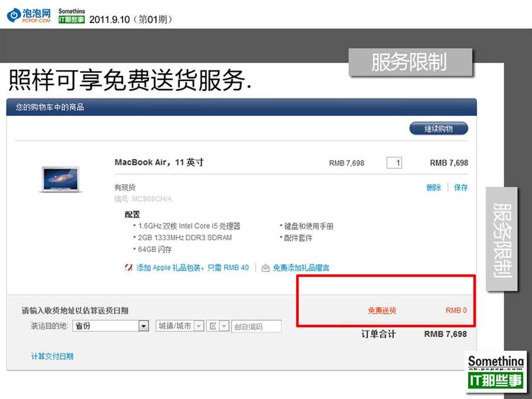Click 添加 Apple 礼品包装 link
The width and height of the screenshot is (532, 399).
coord(193,268)
